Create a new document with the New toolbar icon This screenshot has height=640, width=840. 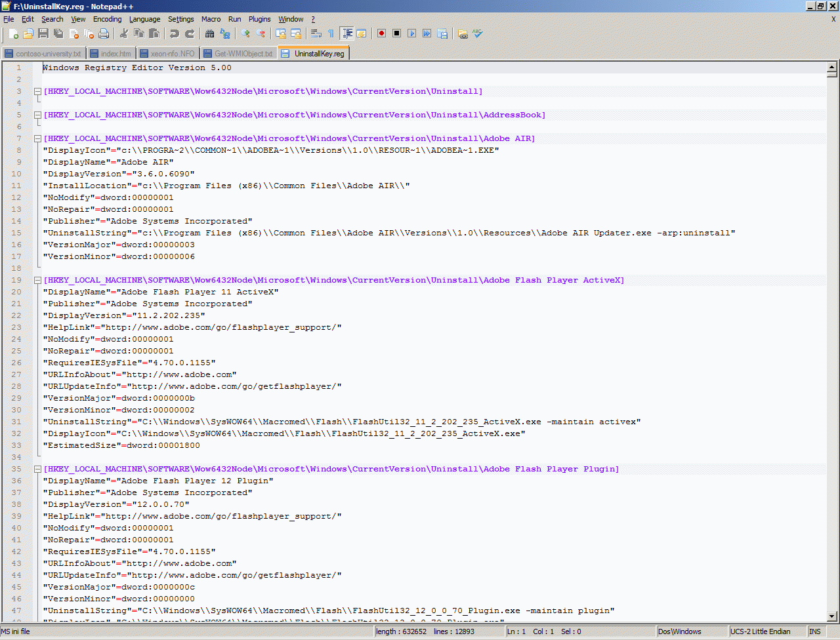(13, 33)
